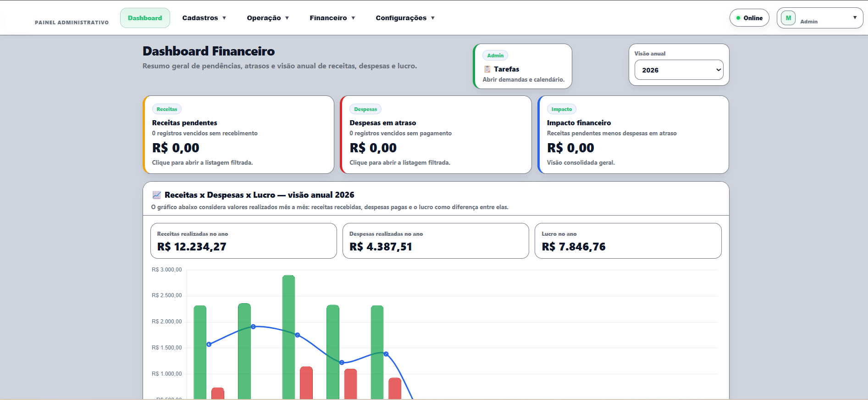Click the highest blue profit line point
The width and height of the screenshot is (868, 400).
click(253, 327)
